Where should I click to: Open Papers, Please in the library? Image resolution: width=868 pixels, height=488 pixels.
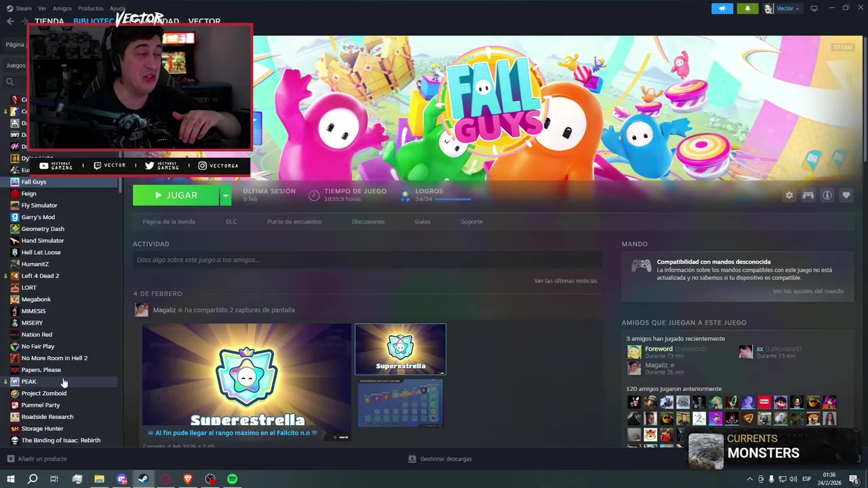(x=41, y=369)
